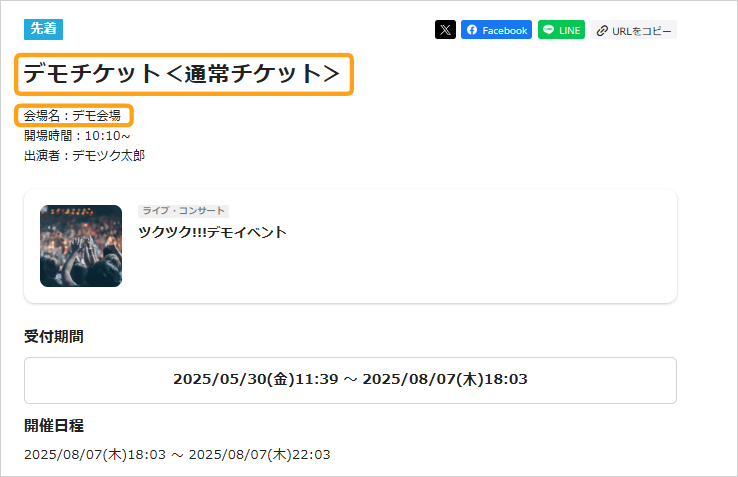738x477 pixels.
Task: Click the reception period date range box
Action: (350, 380)
